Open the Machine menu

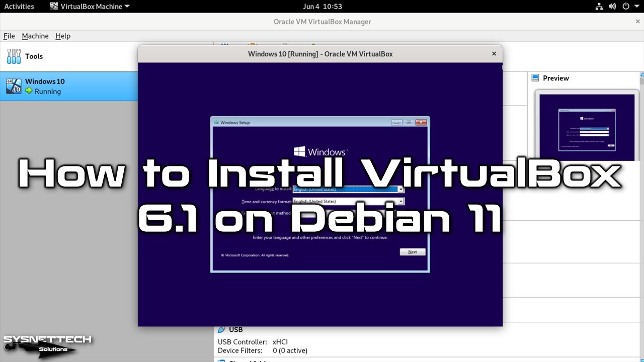click(x=35, y=36)
